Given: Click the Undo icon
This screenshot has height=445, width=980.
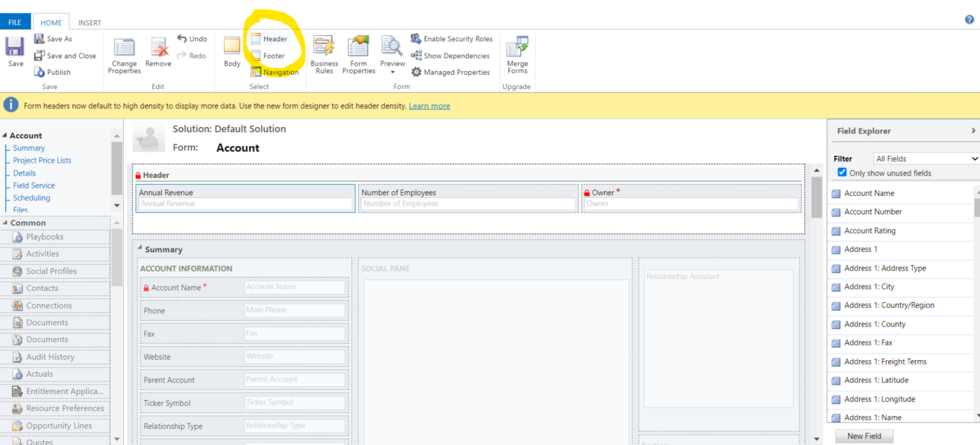Looking at the screenshot, I should [192, 38].
